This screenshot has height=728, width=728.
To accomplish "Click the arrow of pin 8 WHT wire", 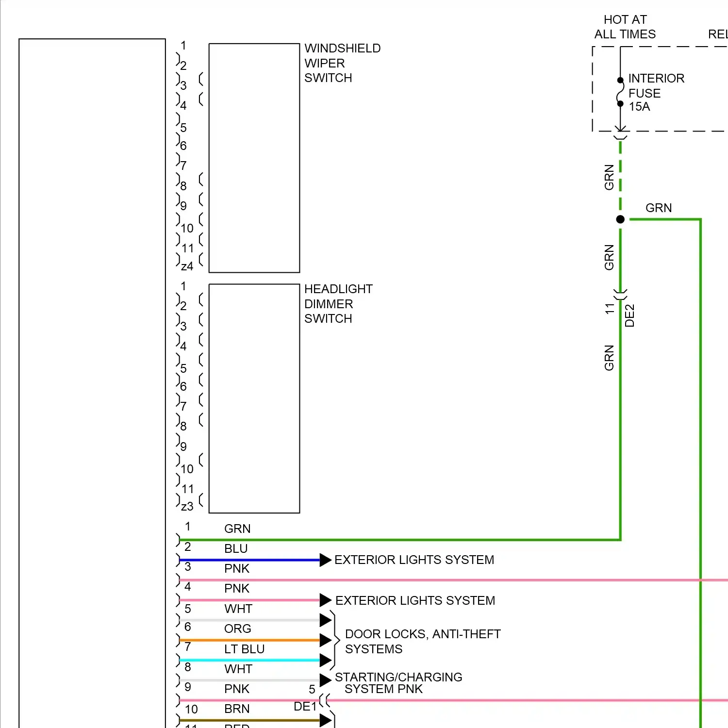I will [326, 680].
